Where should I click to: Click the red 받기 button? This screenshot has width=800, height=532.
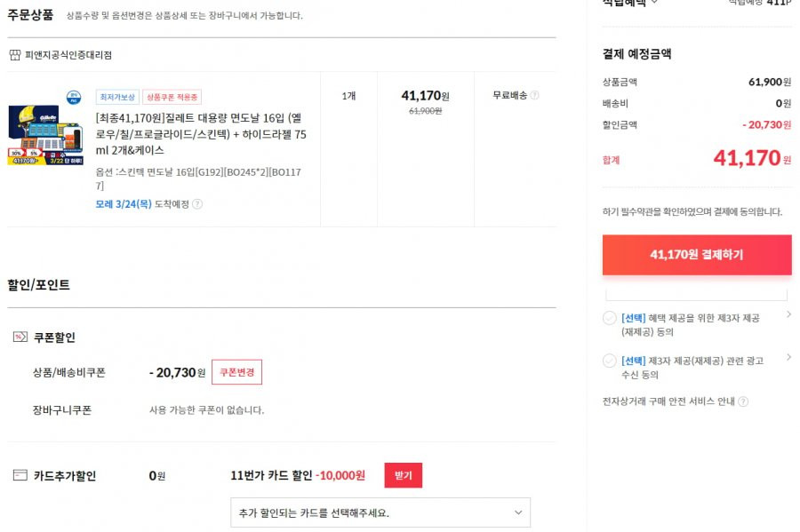pyautogui.click(x=403, y=475)
